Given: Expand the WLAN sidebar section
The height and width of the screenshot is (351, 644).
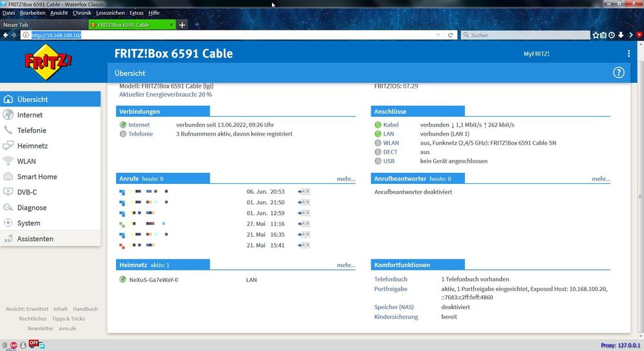Looking at the screenshot, I should click(x=50, y=161).
